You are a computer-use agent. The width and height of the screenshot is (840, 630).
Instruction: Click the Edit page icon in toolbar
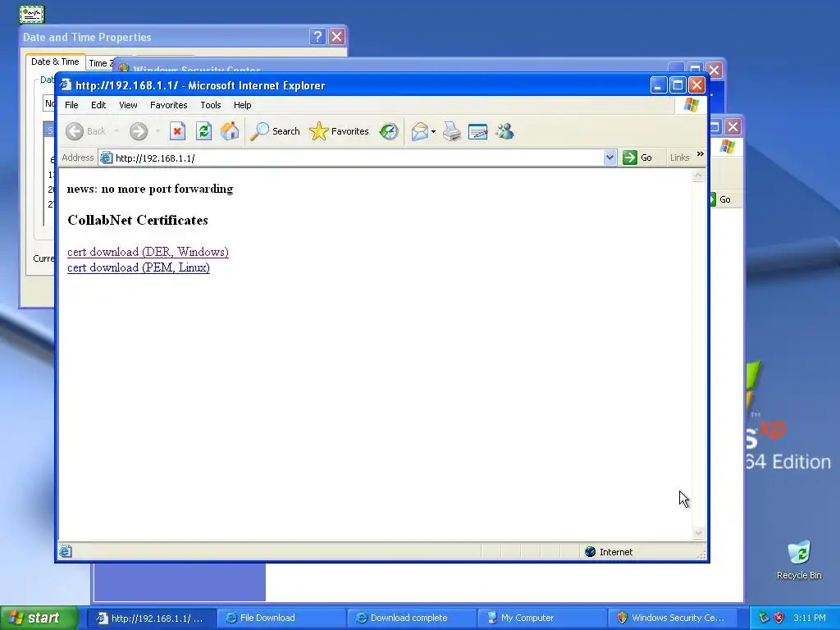click(x=478, y=131)
